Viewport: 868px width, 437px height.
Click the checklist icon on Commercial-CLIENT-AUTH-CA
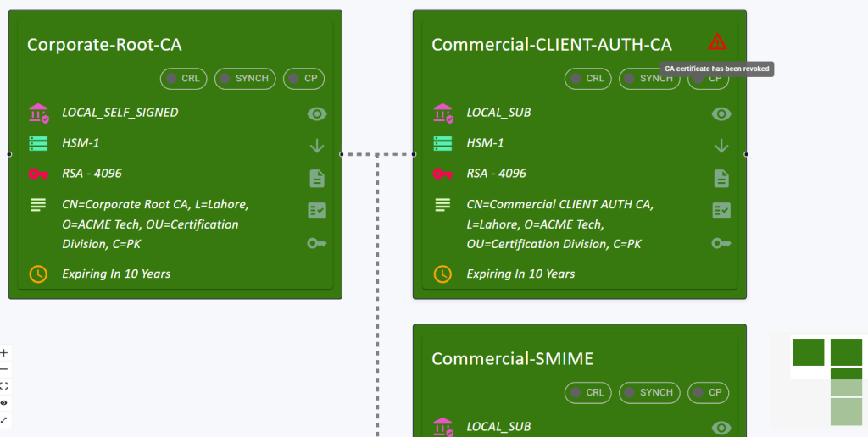[721, 211]
